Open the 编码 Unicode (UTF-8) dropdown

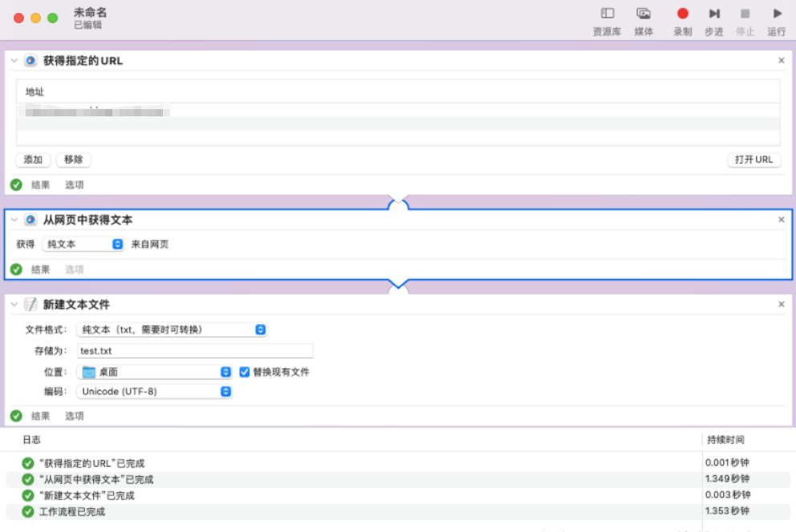155,392
